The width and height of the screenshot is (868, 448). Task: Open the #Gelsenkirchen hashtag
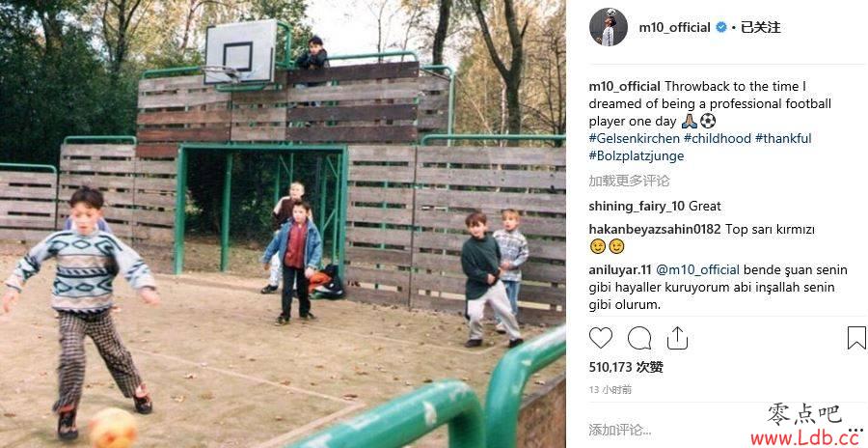634,139
